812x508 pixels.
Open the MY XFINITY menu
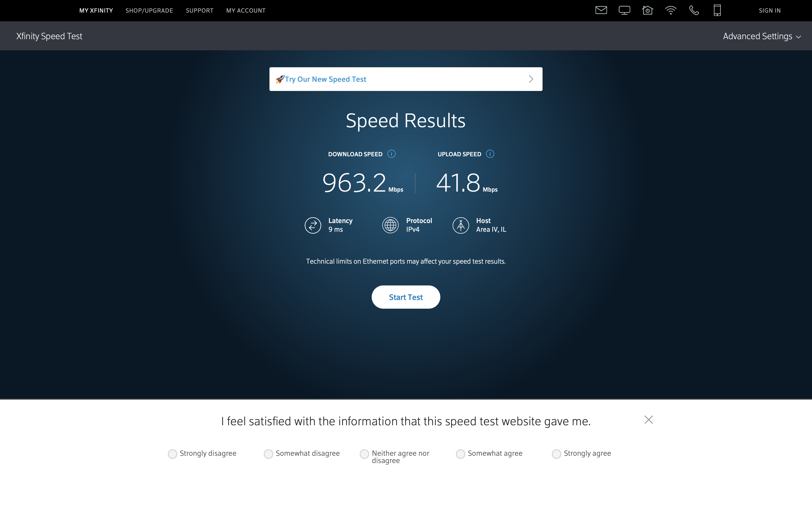pos(96,11)
